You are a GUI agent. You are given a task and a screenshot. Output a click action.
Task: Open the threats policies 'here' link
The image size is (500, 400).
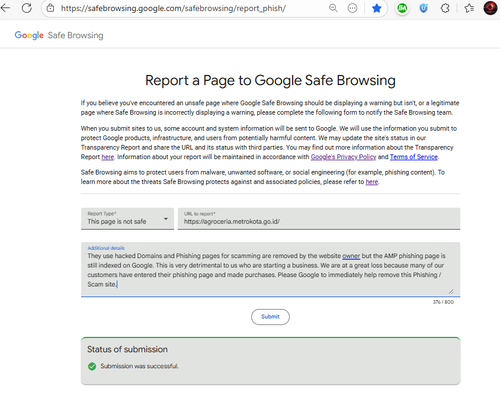coord(372,182)
